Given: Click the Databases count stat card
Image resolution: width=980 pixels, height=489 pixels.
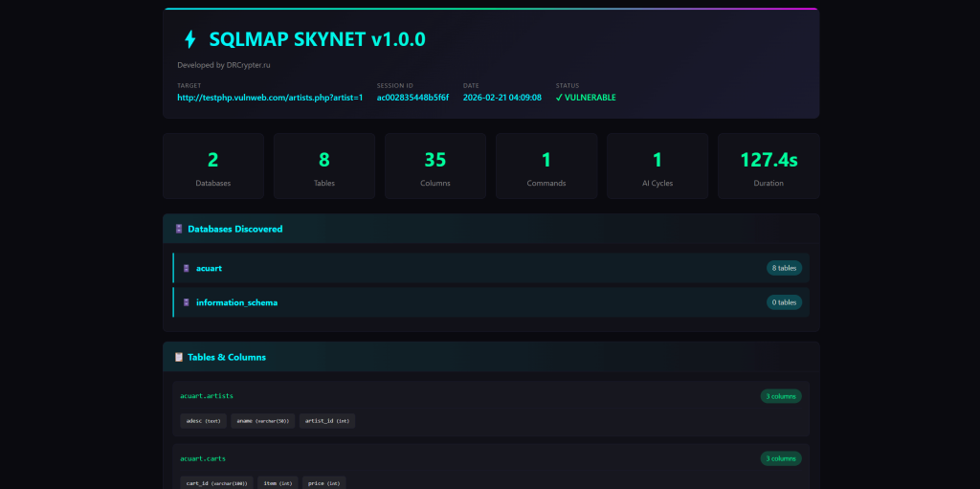Looking at the screenshot, I should (x=212, y=167).
